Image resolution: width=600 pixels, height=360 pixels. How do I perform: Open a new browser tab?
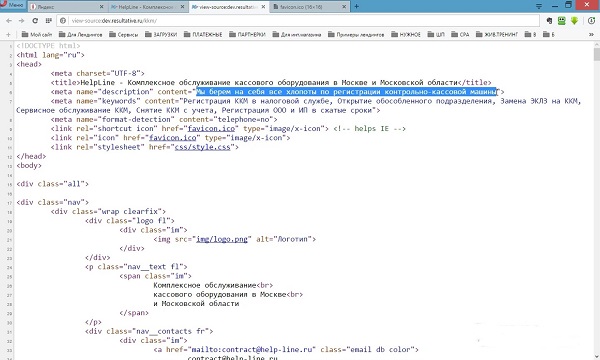(x=356, y=7)
